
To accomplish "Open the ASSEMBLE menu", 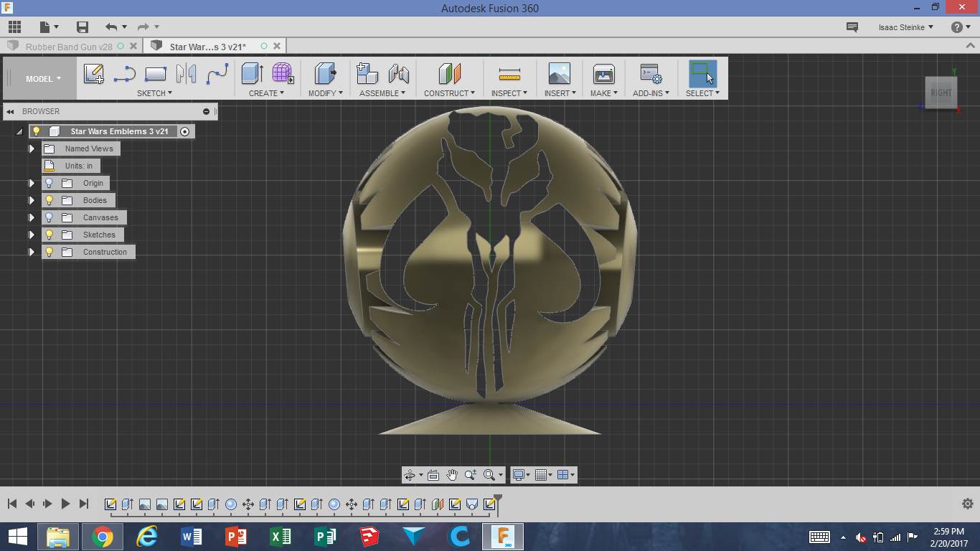I will point(382,93).
